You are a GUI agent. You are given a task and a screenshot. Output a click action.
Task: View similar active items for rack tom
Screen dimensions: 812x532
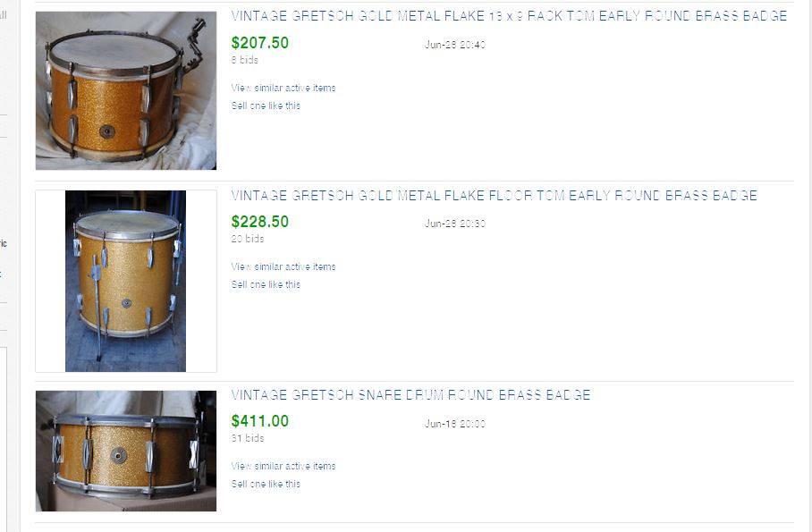click(283, 88)
